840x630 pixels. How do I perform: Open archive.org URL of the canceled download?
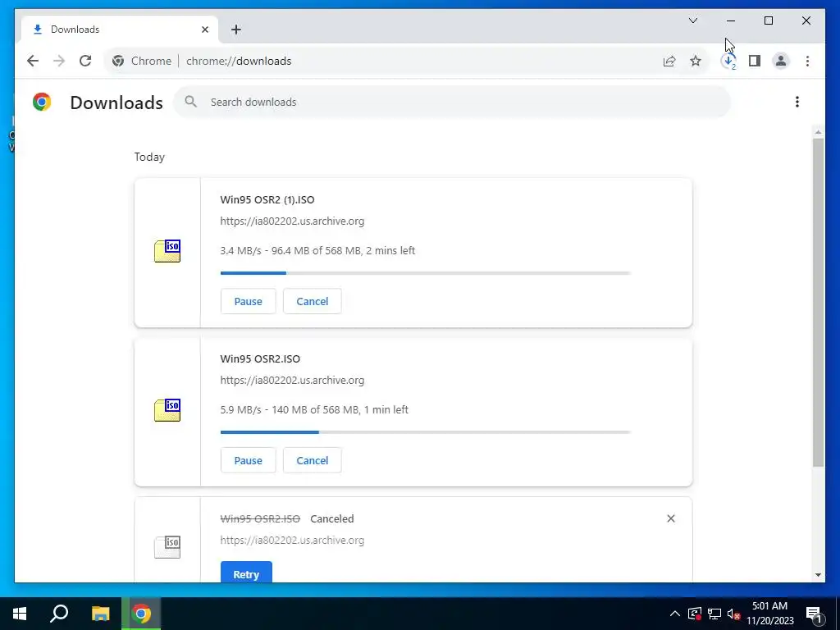(x=292, y=541)
